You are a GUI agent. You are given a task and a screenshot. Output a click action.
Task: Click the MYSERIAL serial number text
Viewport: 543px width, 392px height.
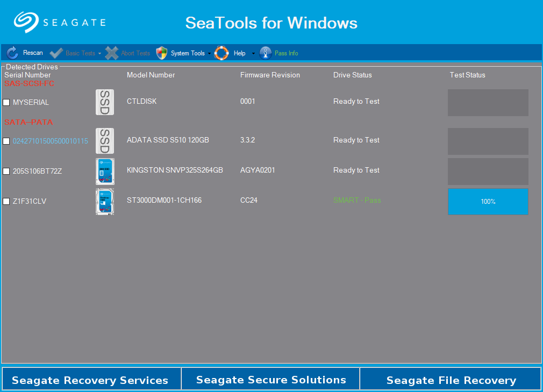coord(31,102)
